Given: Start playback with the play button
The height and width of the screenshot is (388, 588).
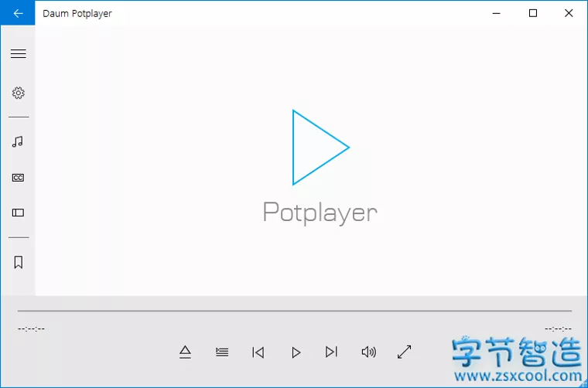Looking at the screenshot, I should coord(296,352).
